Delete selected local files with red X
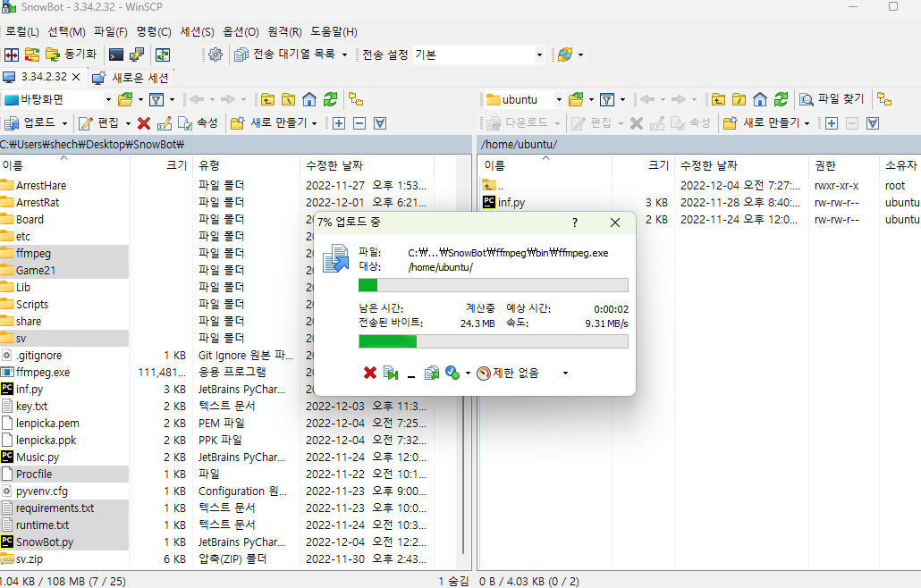The height and width of the screenshot is (588, 921). coord(144,123)
